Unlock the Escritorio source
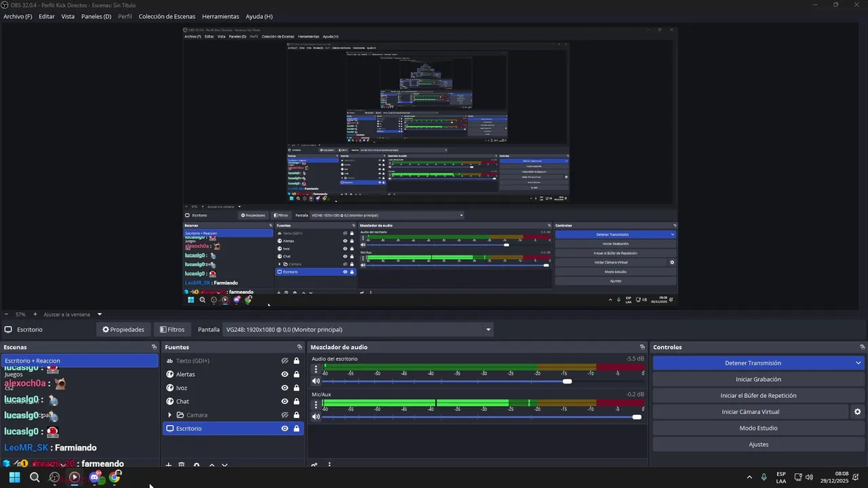868x488 pixels. click(x=296, y=428)
